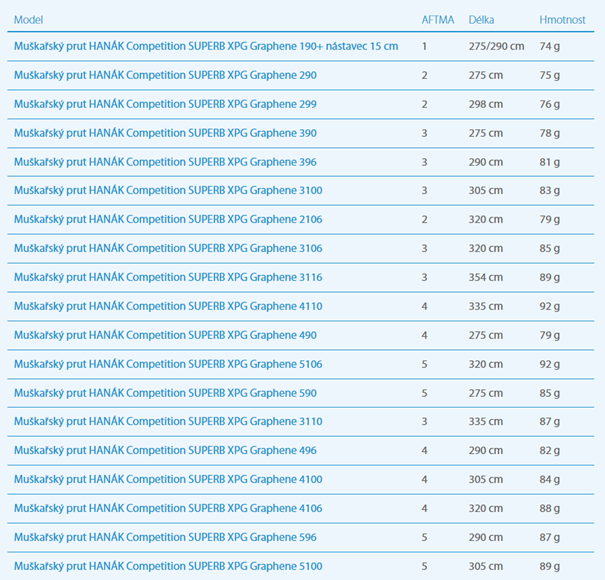
Task: Open the Graphene 4106 product link
Action: (168, 509)
